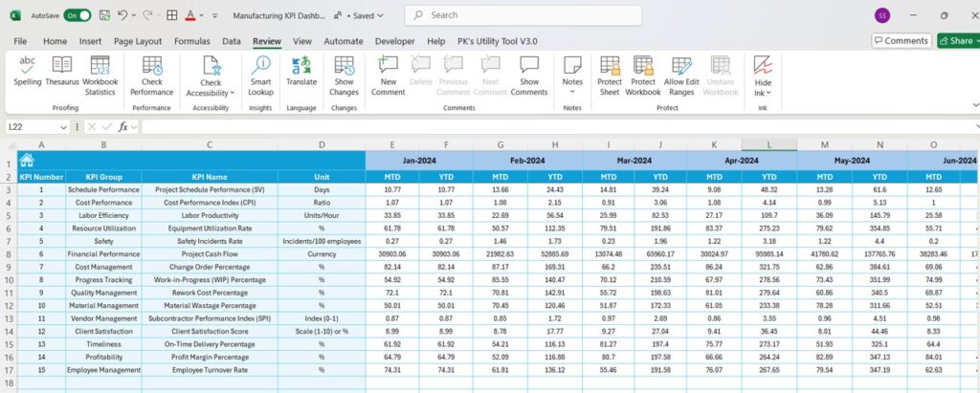The image size is (980, 393).
Task: Open the File menu
Action: tap(20, 41)
